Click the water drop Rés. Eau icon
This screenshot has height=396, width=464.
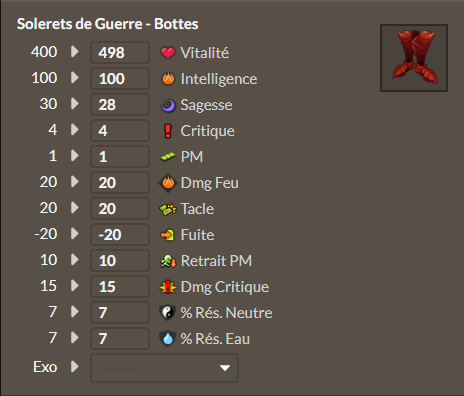pyautogui.click(x=168, y=338)
